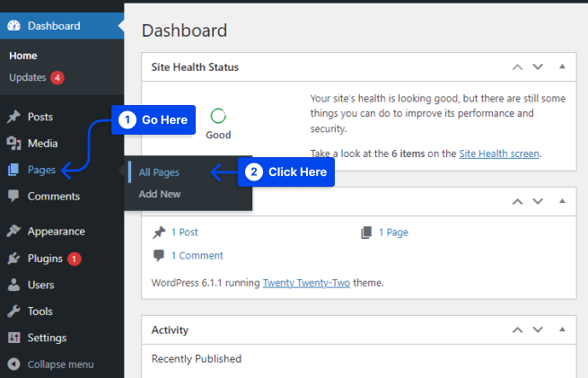Click the red Plugins update badge

[75, 259]
